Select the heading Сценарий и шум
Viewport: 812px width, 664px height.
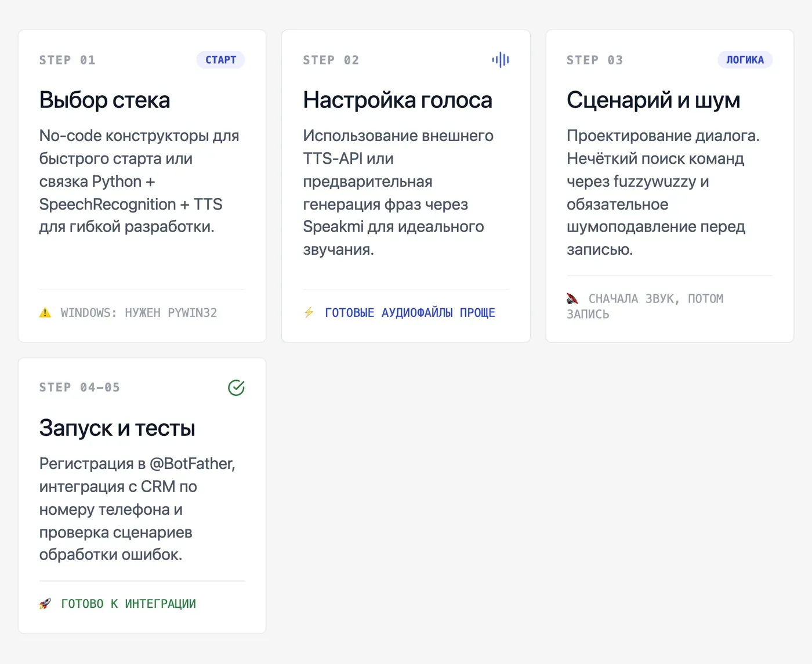[x=654, y=100]
